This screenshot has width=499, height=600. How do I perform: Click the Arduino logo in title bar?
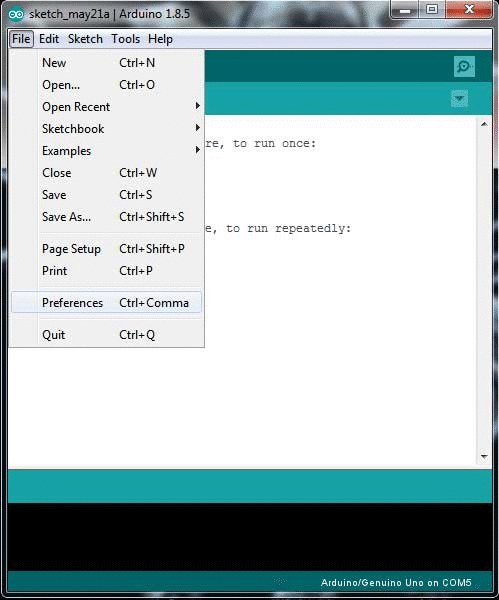[16, 15]
